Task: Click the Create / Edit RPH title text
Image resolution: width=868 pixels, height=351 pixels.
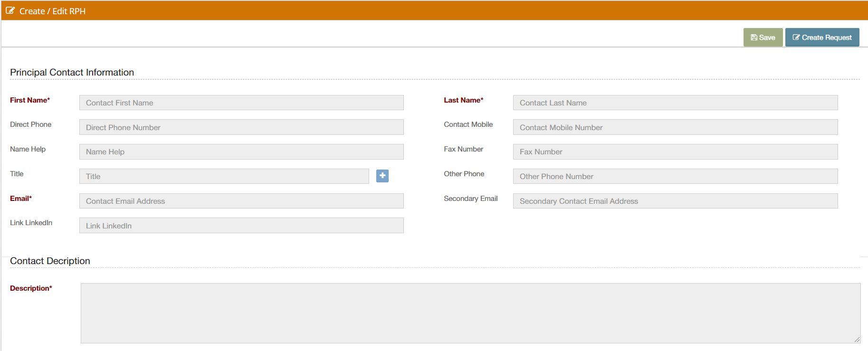Action: (x=52, y=11)
